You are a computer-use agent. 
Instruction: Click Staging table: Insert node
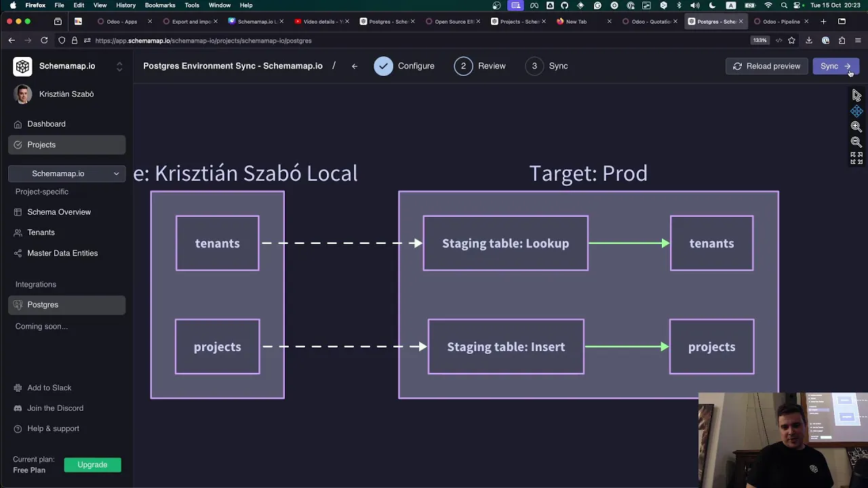(x=506, y=346)
